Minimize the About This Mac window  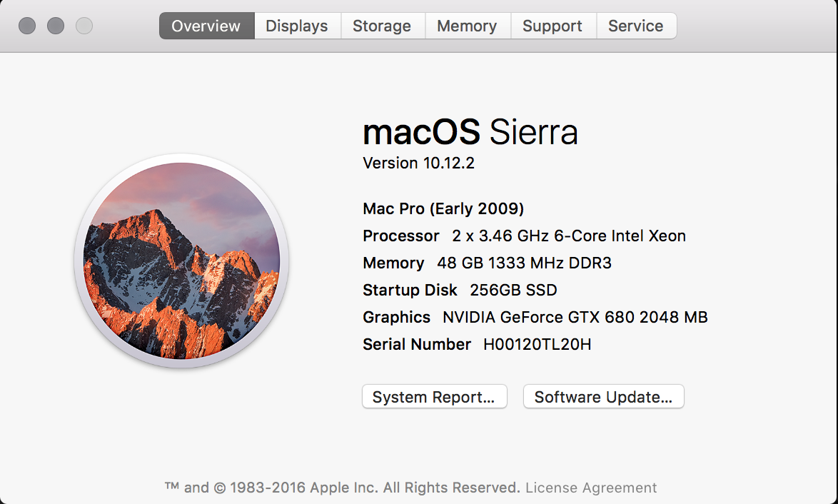[56, 26]
